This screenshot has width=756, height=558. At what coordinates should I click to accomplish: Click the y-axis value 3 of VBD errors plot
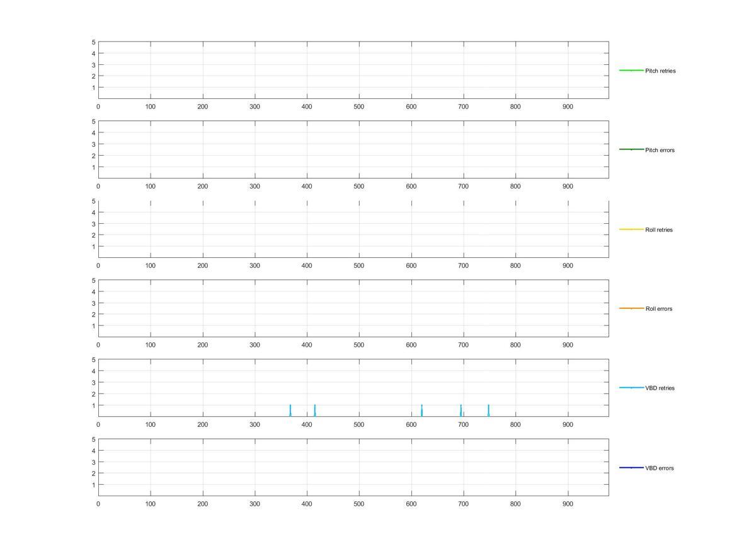[94, 462]
